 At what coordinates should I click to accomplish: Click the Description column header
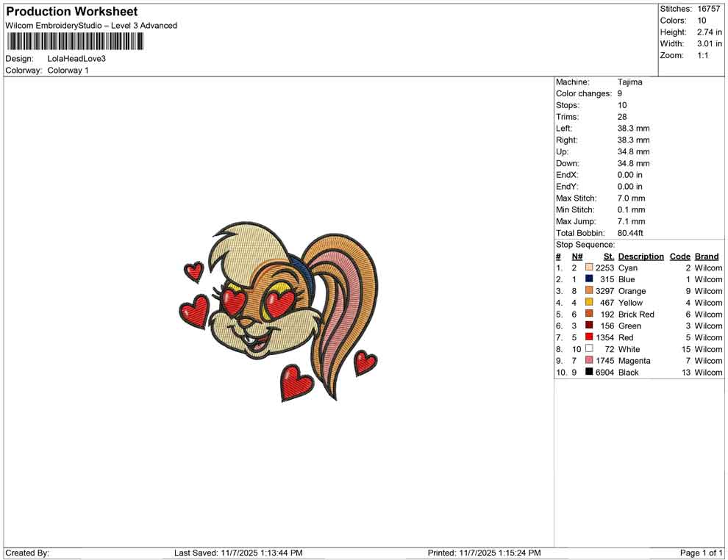[x=640, y=256]
